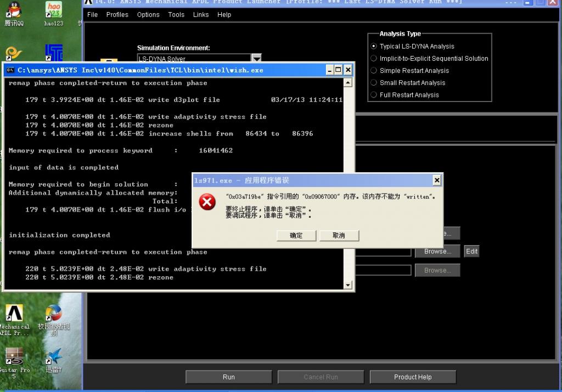This screenshot has height=392, width=562.
Task: Open the Profiles menu
Action: (x=117, y=15)
